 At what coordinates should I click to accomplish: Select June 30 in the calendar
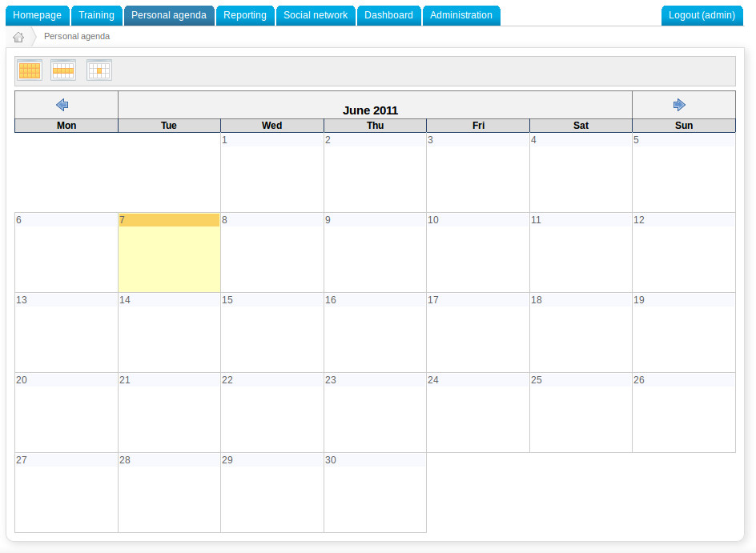375,492
